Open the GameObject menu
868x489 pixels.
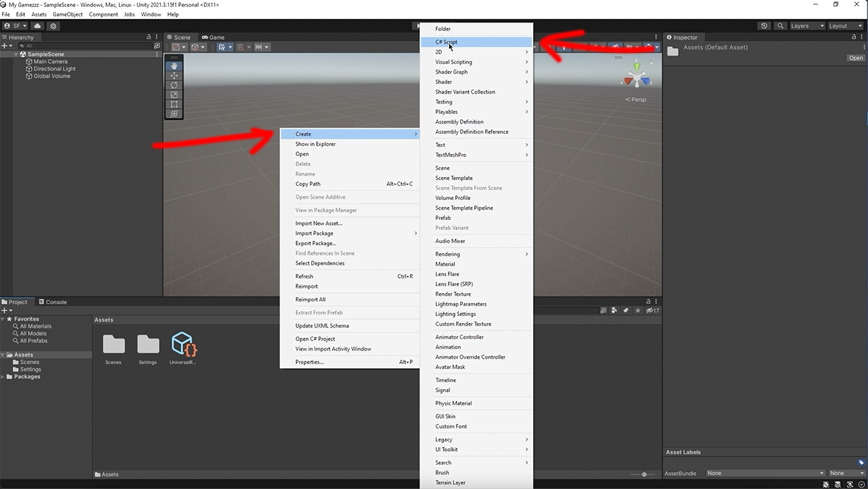pyautogui.click(x=68, y=14)
